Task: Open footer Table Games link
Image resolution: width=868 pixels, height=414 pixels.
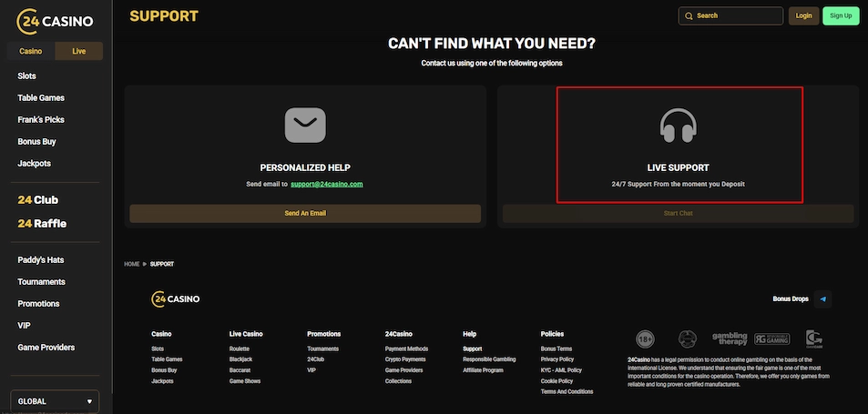Action: [x=167, y=359]
